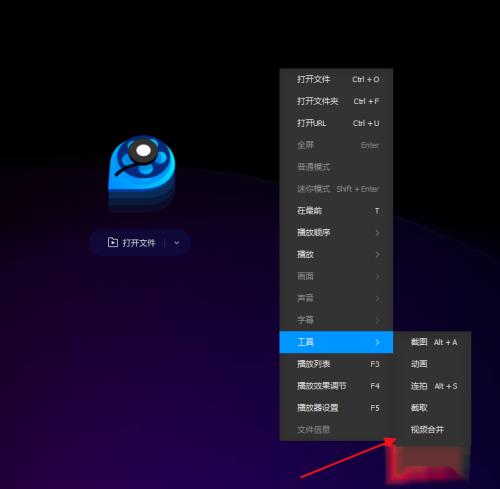Click the highlighted 工具 menu item
The image size is (500, 489).
coord(336,342)
